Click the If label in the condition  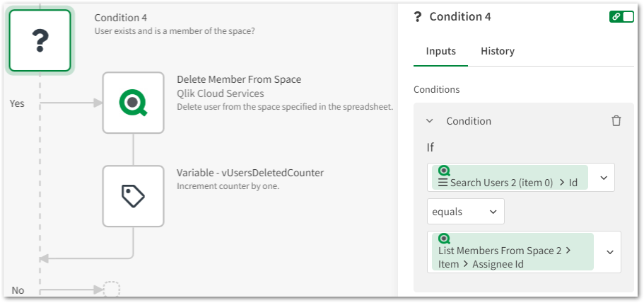pyautogui.click(x=430, y=147)
